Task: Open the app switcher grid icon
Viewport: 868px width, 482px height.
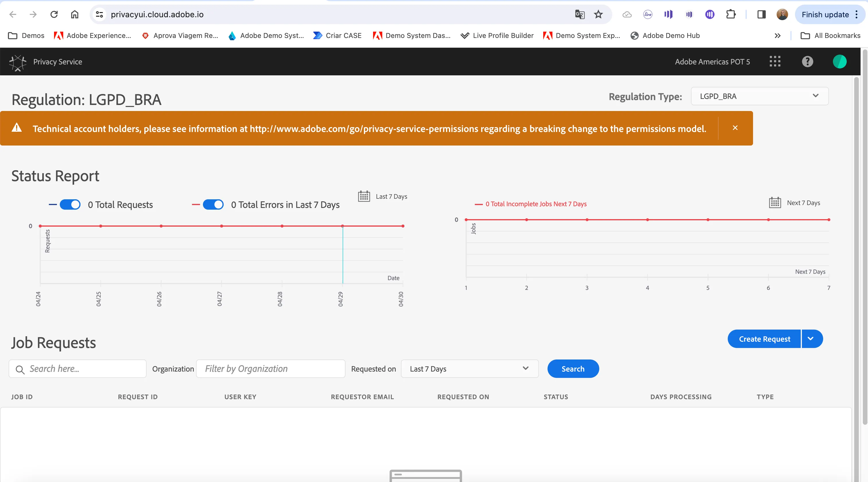Action: (x=775, y=61)
